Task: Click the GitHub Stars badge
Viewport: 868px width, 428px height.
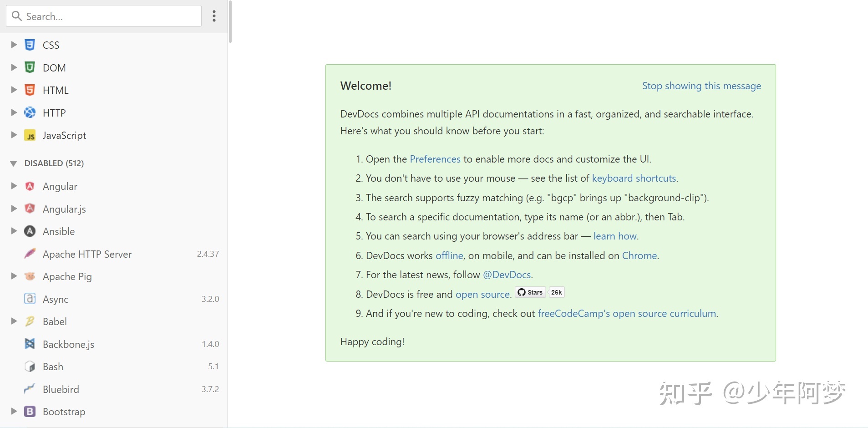Action: (x=531, y=292)
